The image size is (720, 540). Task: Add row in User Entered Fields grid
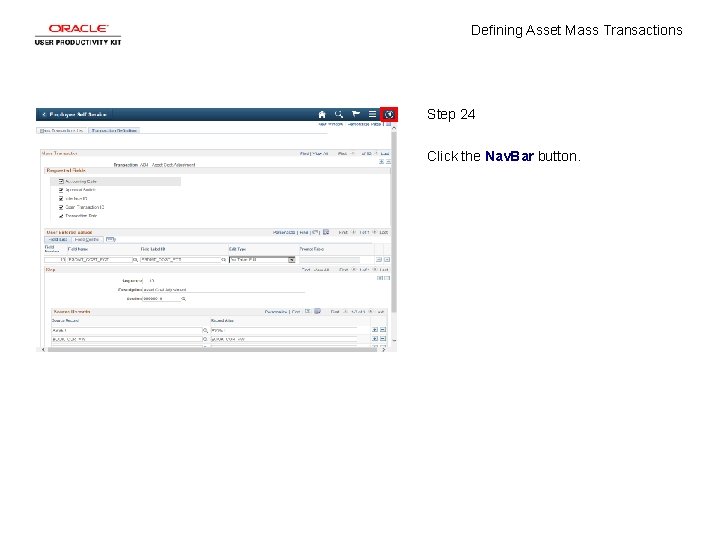(x=379, y=260)
